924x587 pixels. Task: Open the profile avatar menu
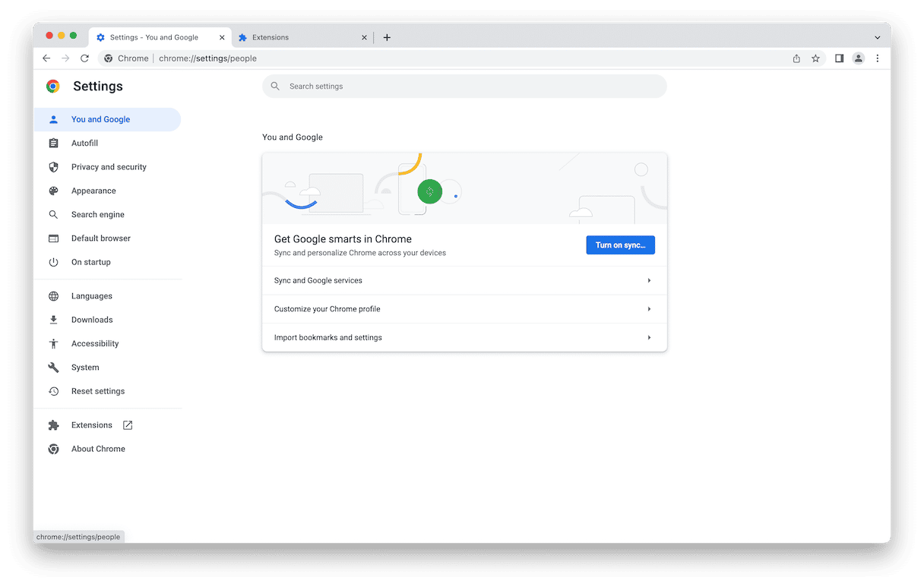point(858,58)
